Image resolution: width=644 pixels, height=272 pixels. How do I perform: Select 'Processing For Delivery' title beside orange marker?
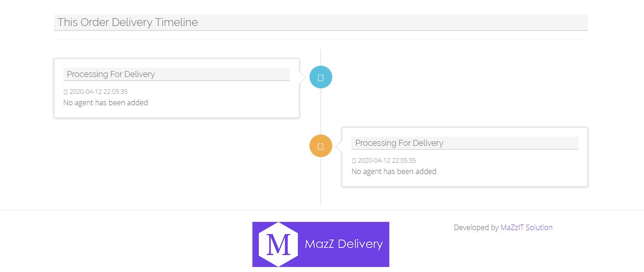pyautogui.click(x=399, y=143)
